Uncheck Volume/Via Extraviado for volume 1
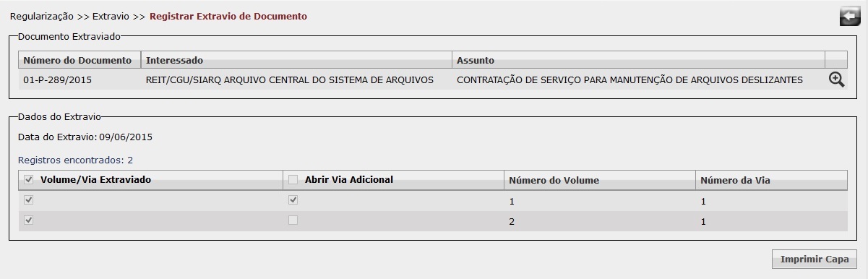 pos(29,200)
